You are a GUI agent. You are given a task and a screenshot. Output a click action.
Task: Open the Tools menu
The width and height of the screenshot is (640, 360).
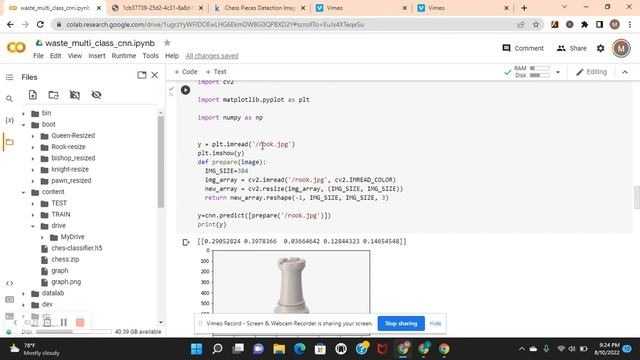point(150,56)
